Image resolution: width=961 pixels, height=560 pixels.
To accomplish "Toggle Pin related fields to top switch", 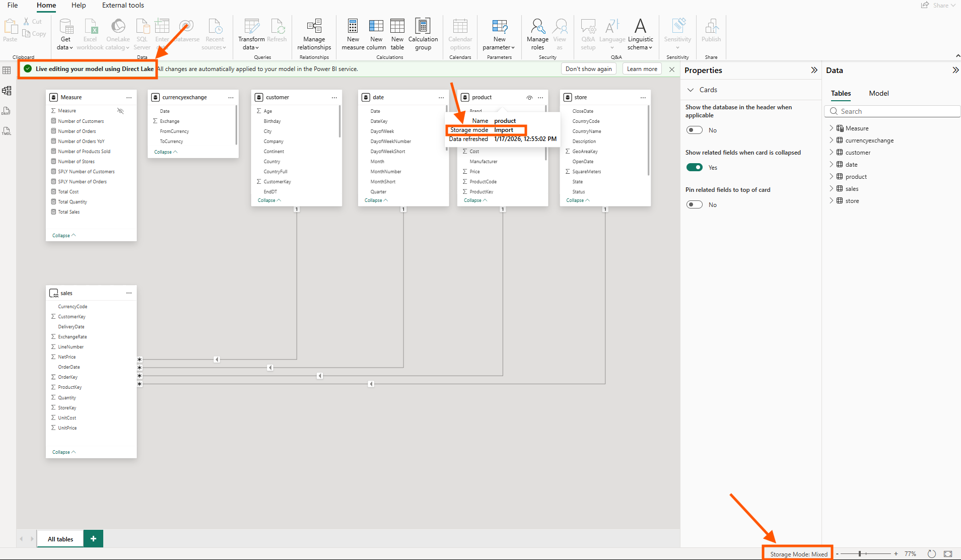I will click(695, 204).
